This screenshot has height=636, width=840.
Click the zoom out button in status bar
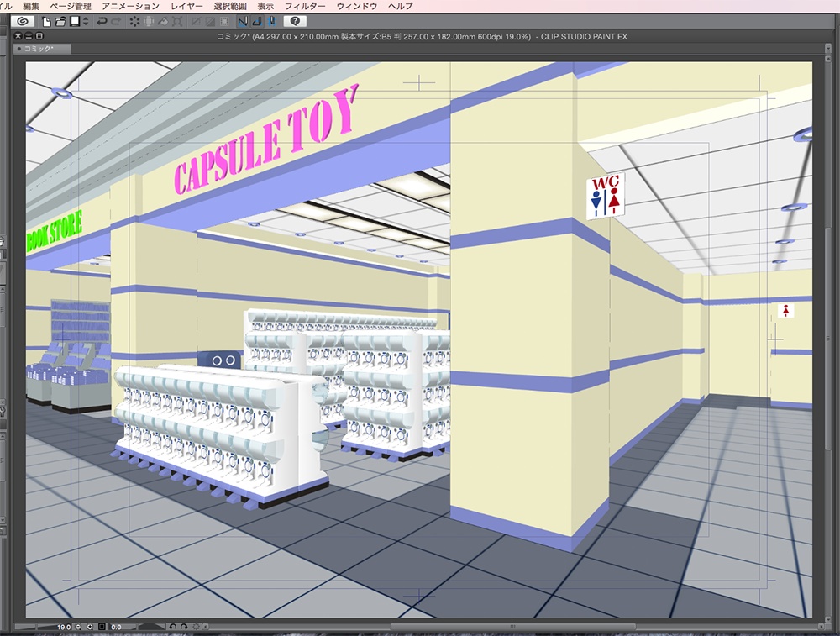click(79, 627)
